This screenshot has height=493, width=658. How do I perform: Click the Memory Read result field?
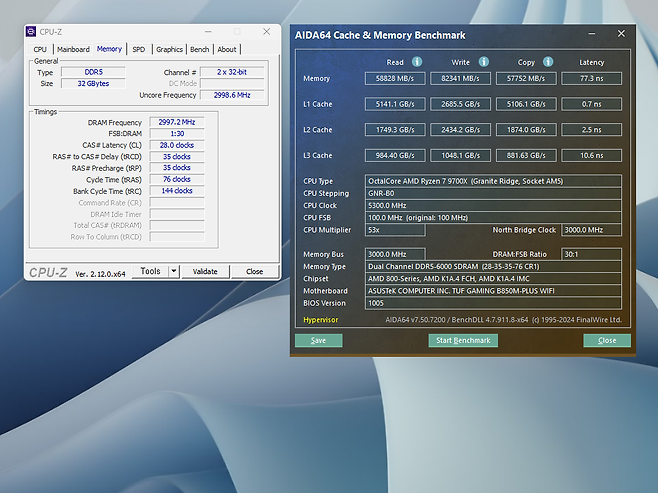393,78
